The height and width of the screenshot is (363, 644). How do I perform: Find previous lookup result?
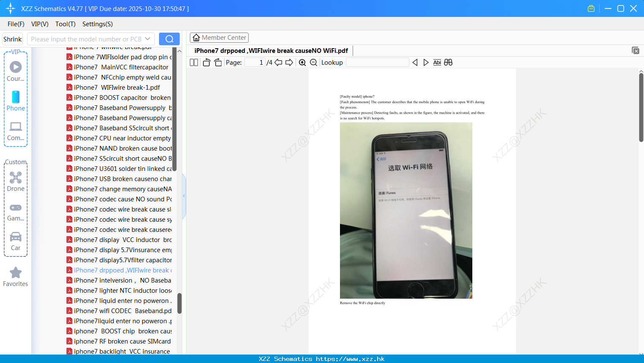click(415, 62)
